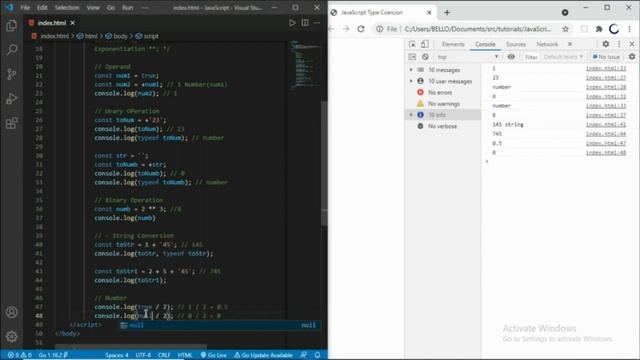Screen dimensions: 640x360
Task: Open the Run menu in VS Code
Action: 127,7
